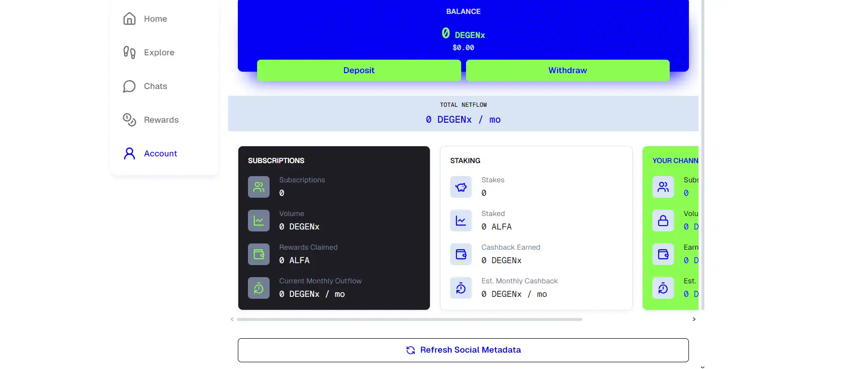Click the Chats speech bubble icon
The image size is (868, 369).
click(129, 86)
